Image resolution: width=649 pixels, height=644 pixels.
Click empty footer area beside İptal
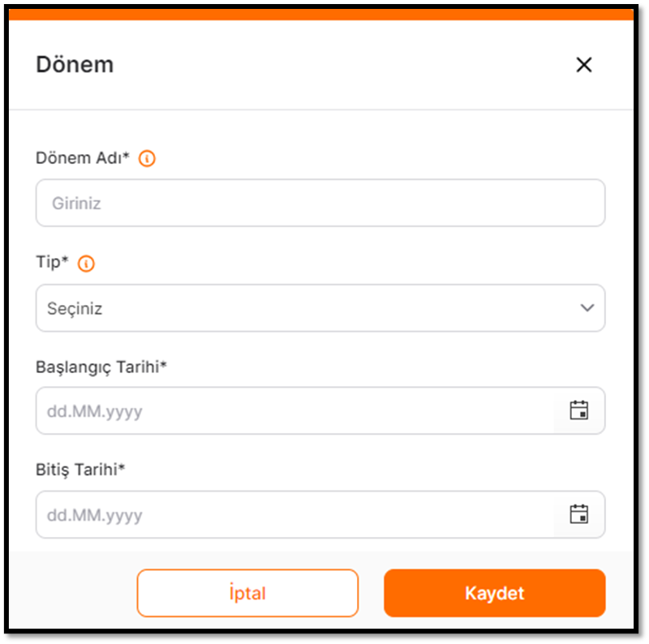click(x=72, y=593)
